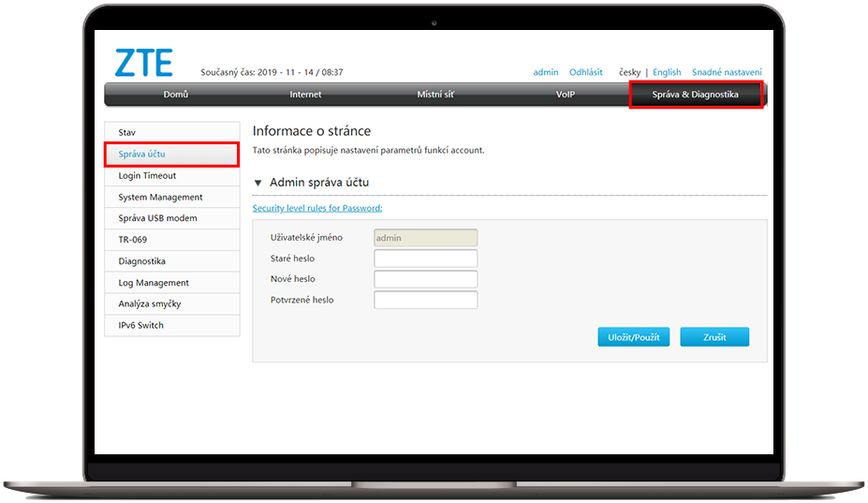Go to System Management
The width and height of the screenshot is (868, 503).
[171, 198]
